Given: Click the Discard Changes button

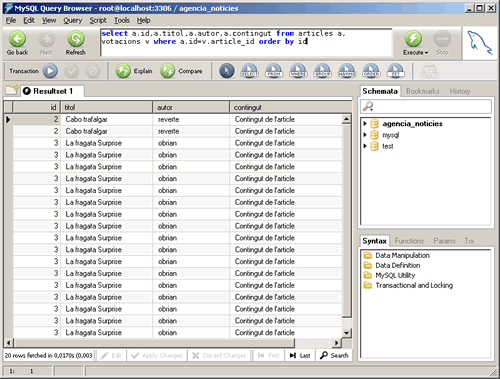Looking at the screenshot, I should [219, 356].
